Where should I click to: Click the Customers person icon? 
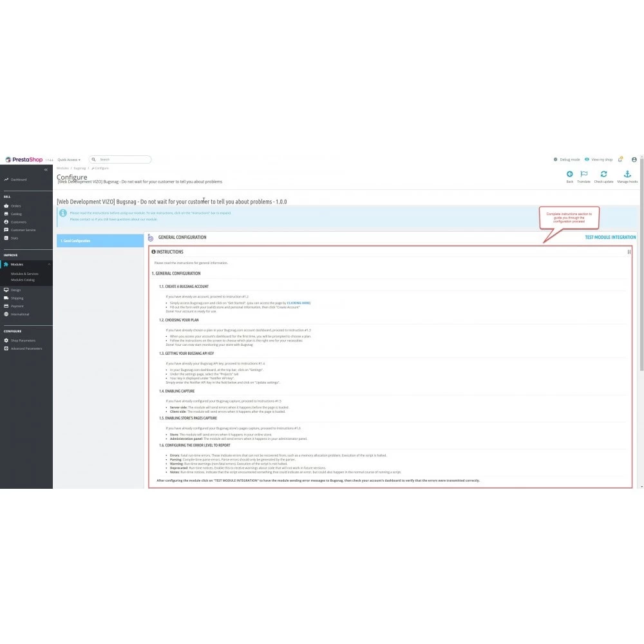click(x=6, y=222)
